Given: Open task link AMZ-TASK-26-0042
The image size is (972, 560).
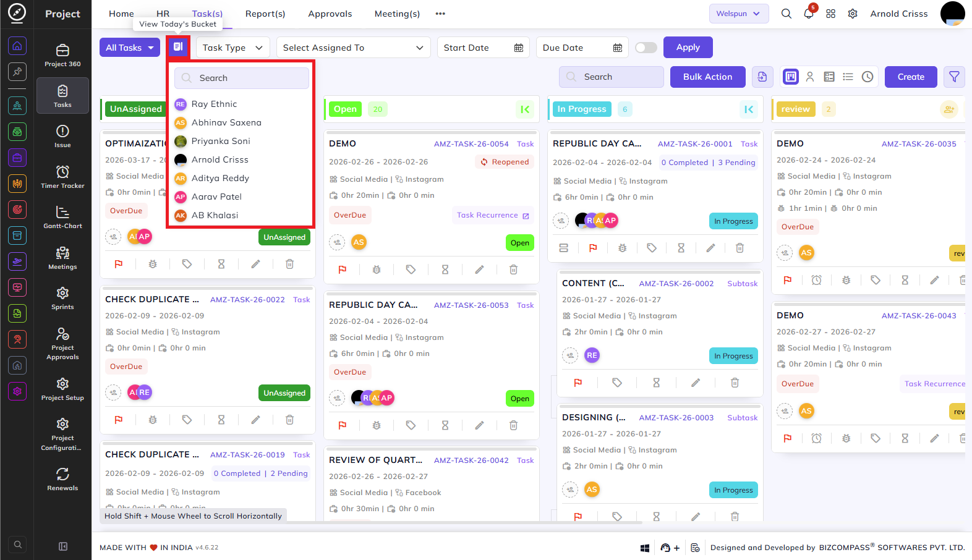Looking at the screenshot, I should (471, 460).
